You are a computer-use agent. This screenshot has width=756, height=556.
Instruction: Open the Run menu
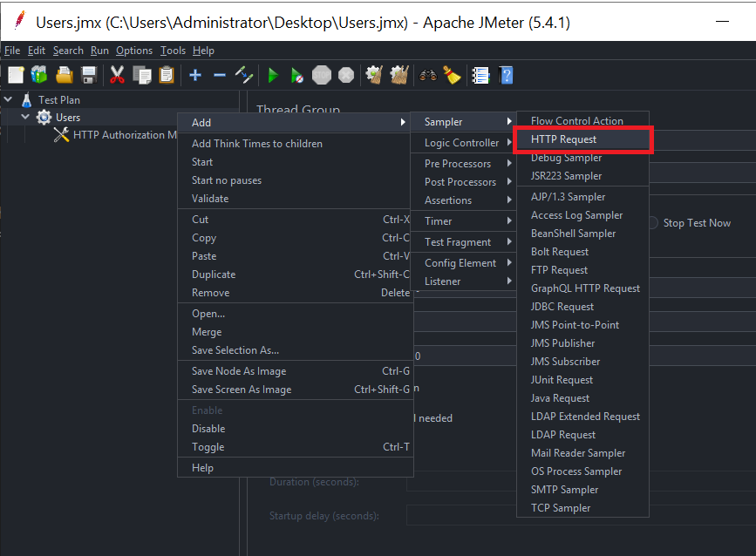coord(99,51)
